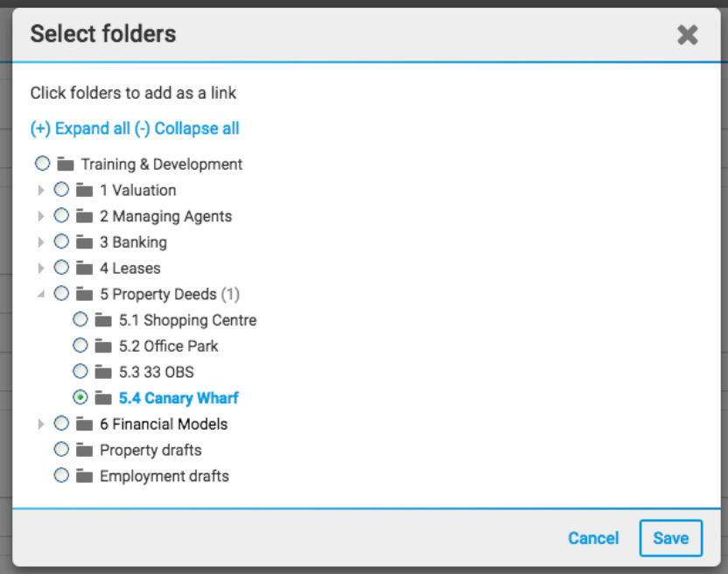
Task: Select the 2 Managing Agents radio button
Action: (x=61, y=215)
